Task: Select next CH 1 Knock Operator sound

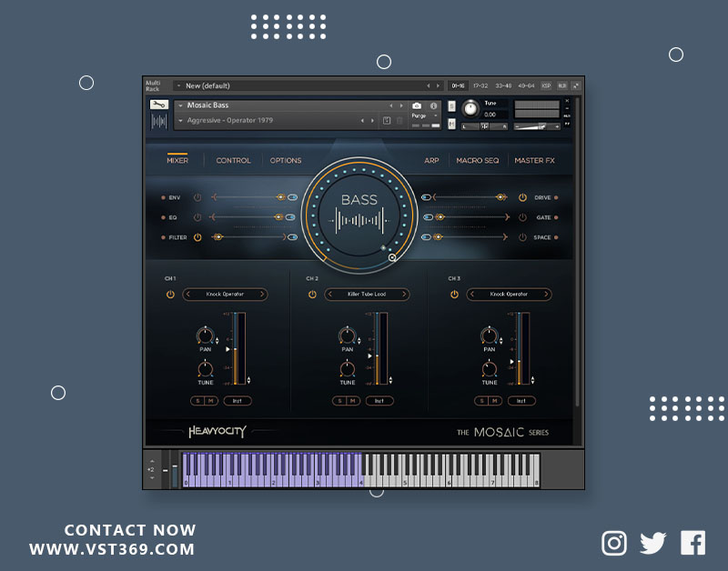Action: pos(262,294)
